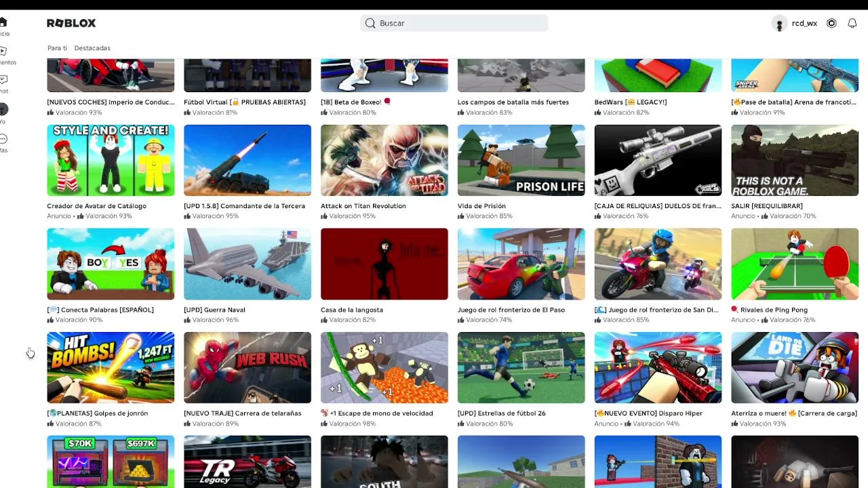
Task: Open Juego de rol fronterizo de San Di... title
Action: [656, 310]
